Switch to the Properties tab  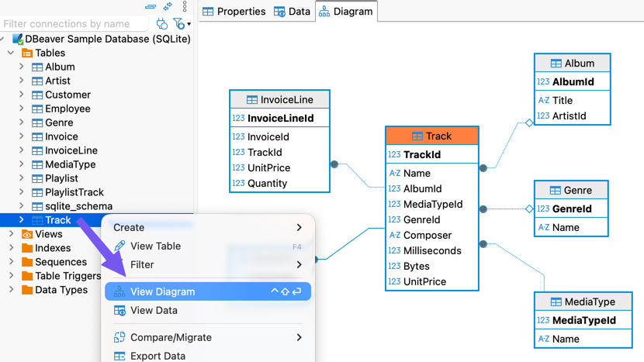coord(234,12)
